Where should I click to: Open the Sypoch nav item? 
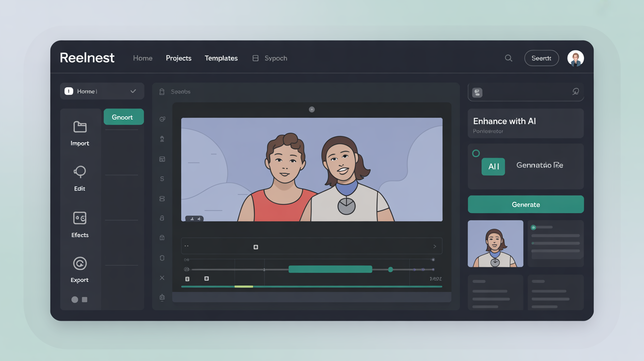tap(270, 58)
